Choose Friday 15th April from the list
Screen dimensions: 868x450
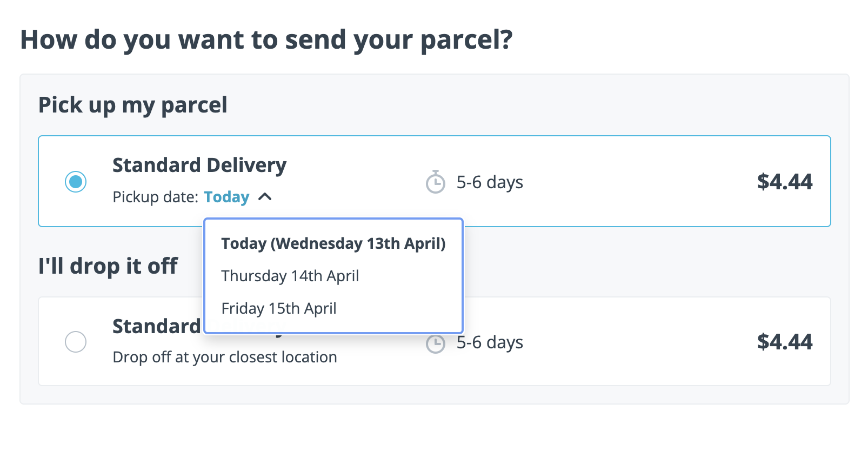279,308
